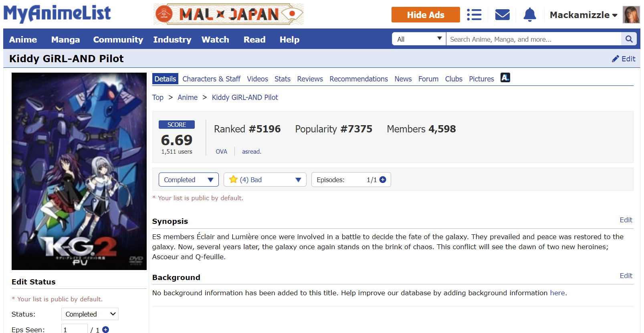Click the Eps Seen input field

coord(75,329)
